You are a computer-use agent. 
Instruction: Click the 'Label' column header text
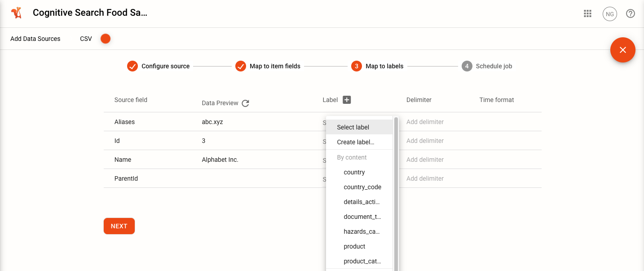tap(330, 100)
